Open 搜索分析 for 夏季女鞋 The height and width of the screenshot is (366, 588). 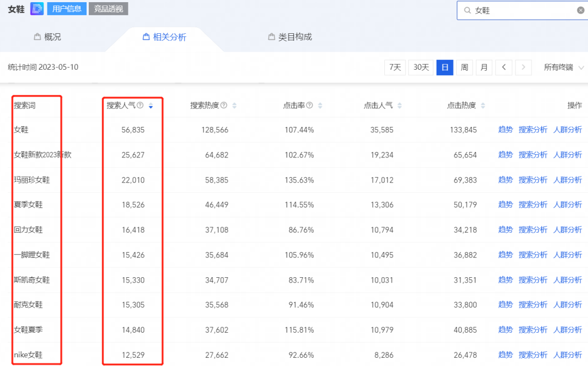pos(533,205)
